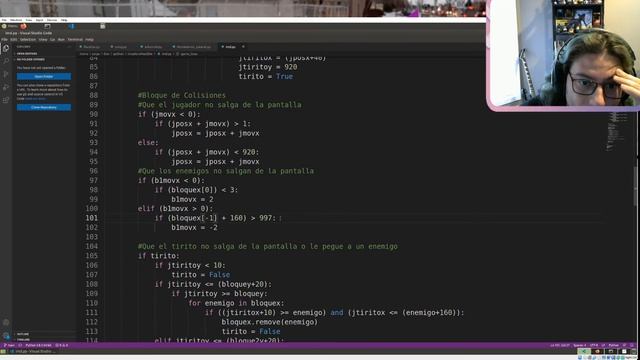Click feedback icon in status bar
This screenshot has height=360, width=640.
pos(624,345)
